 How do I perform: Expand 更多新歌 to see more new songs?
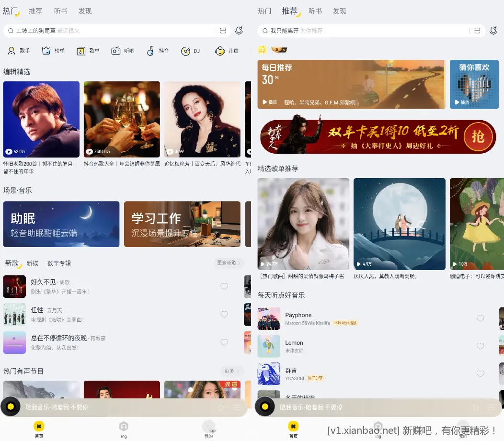(x=229, y=263)
